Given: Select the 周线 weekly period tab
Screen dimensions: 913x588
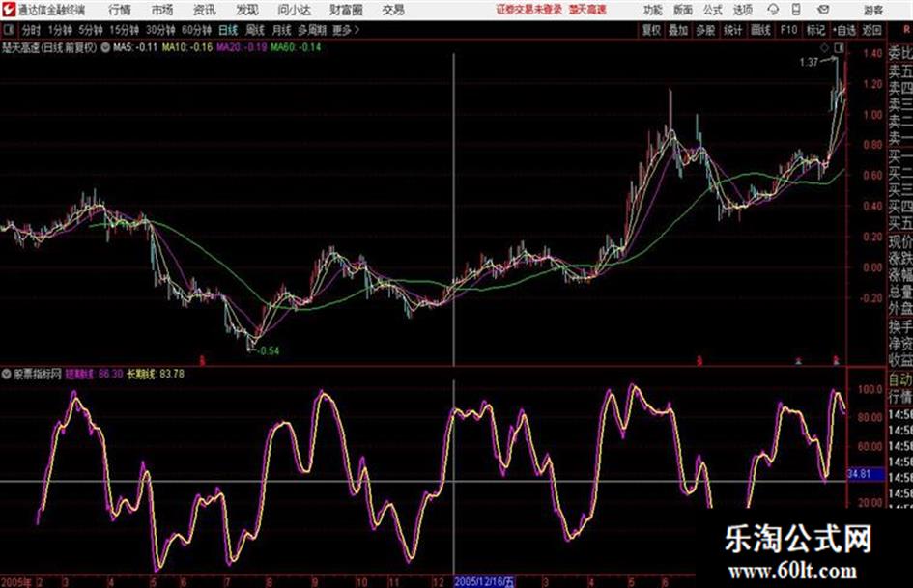Looking at the screenshot, I should click(254, 30).
